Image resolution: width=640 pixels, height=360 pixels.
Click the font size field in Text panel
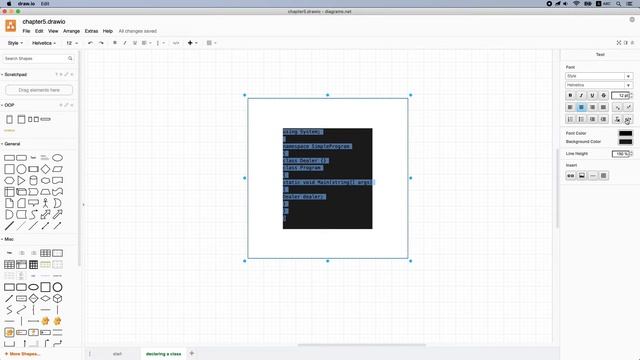coord(620,95)
